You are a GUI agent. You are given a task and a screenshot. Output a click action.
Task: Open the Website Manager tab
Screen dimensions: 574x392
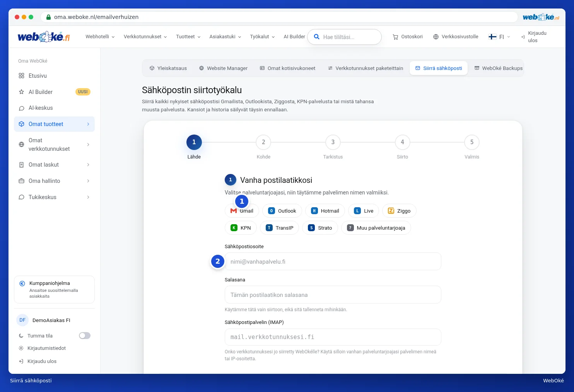[223, 68]
